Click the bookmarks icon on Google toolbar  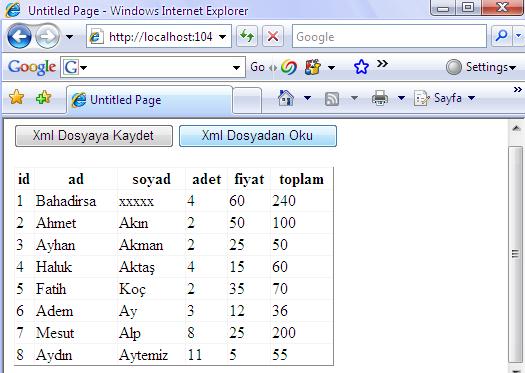point(313,67)
